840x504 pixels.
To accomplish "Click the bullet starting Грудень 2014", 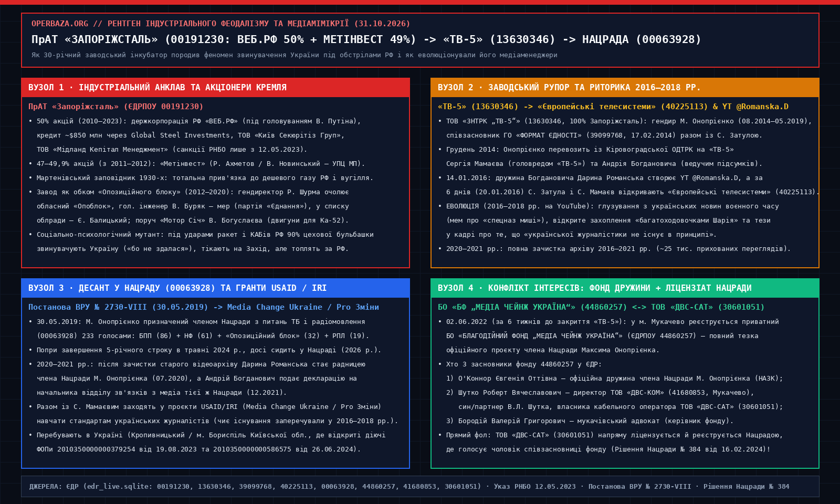I will 586,150.
